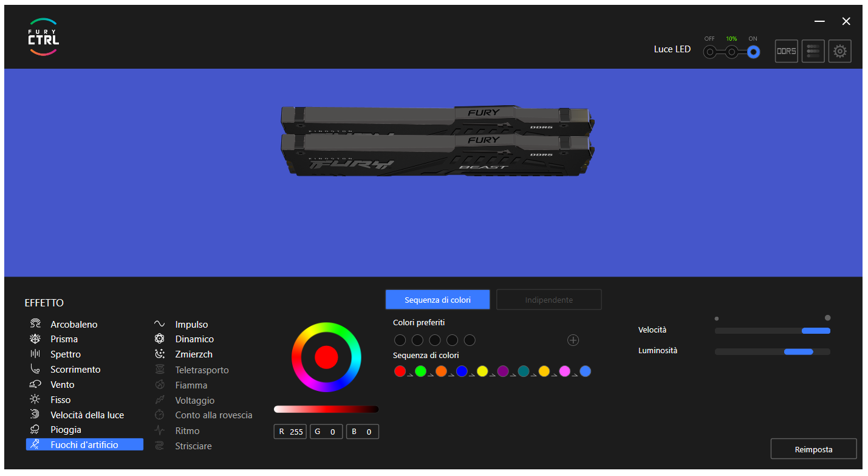Image resolution: width=868 pixels, height=476 pixels.
Task: Select the orange swatch in the color sequence
Action: click(441, 371)
